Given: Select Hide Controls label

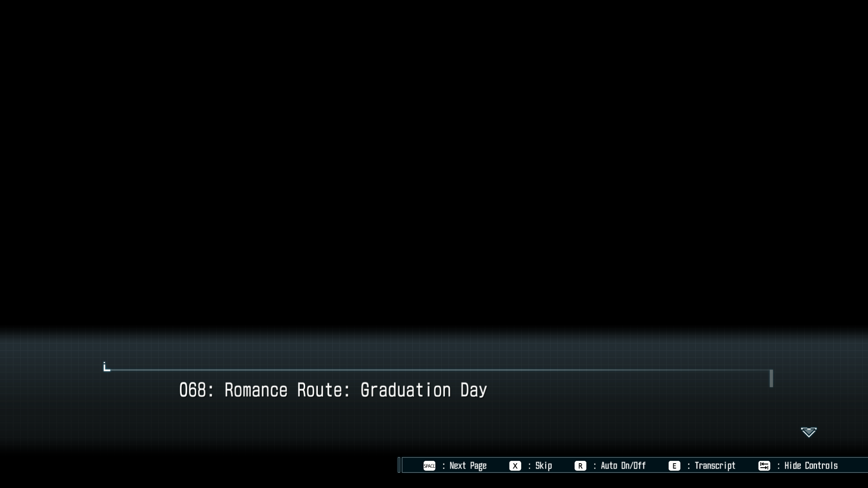Looking at the screenshot, I should pos(811,466).
